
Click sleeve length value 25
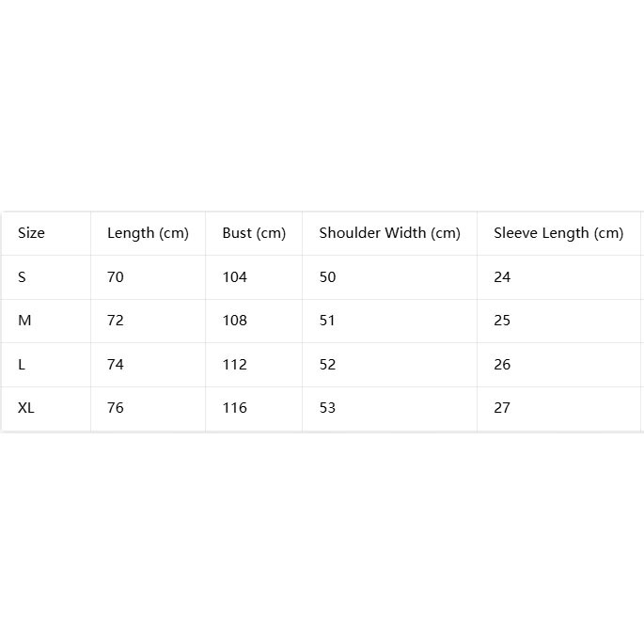tap(502, 321)
